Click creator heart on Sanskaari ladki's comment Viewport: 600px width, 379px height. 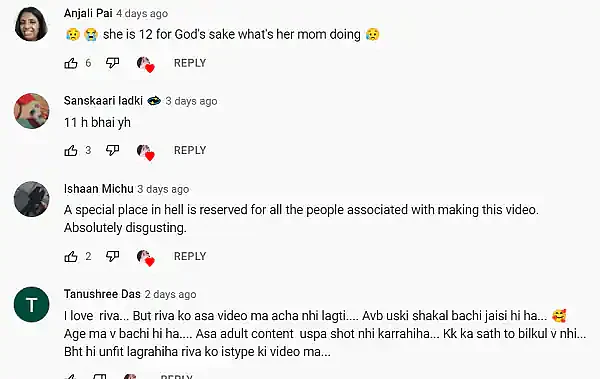coord(145,152)
